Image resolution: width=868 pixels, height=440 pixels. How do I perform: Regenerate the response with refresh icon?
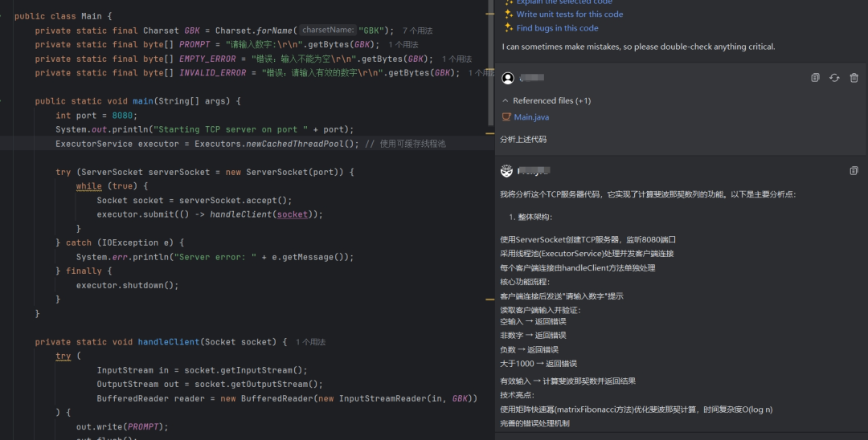834,78
